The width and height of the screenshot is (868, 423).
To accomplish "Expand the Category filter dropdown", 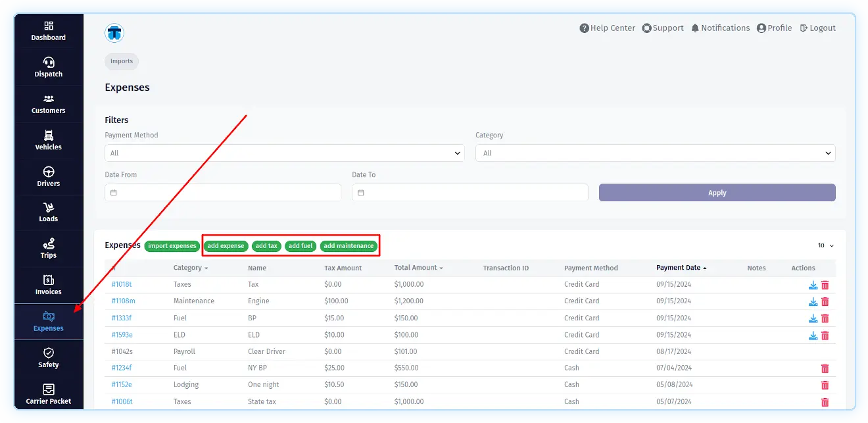I will tap(655, 153).
